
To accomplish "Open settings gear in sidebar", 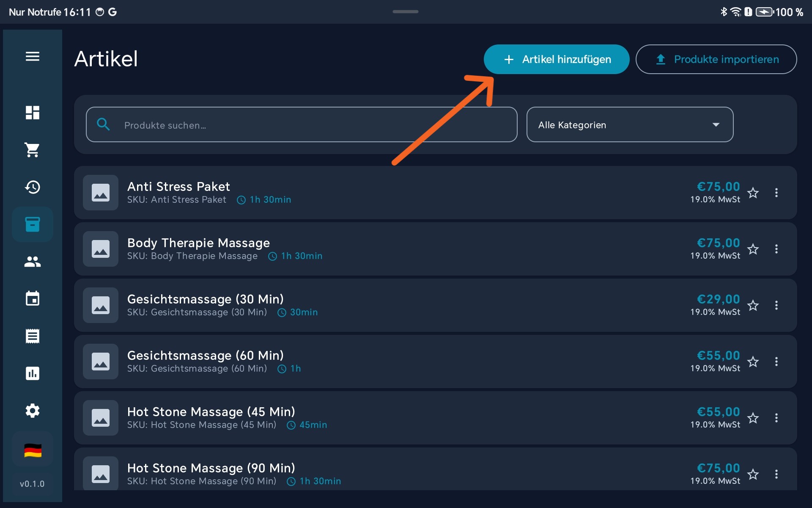I will (x=33, y=411).
